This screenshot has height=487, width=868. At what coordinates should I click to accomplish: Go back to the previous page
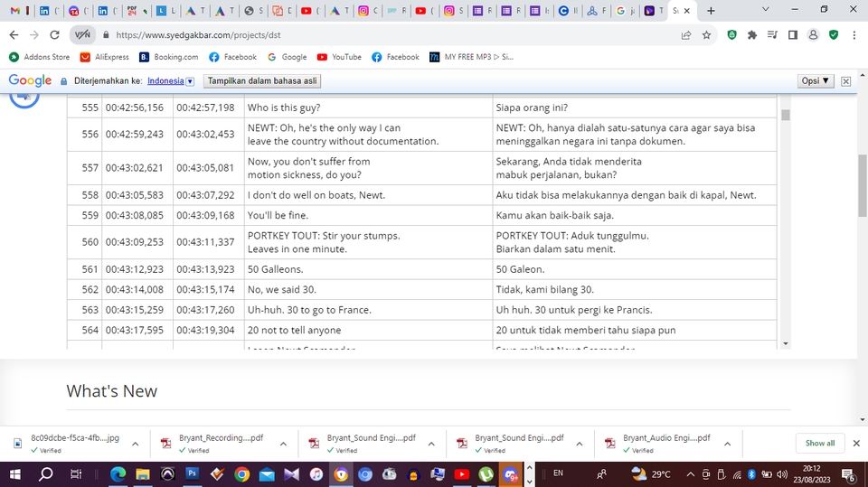[14, 35]
